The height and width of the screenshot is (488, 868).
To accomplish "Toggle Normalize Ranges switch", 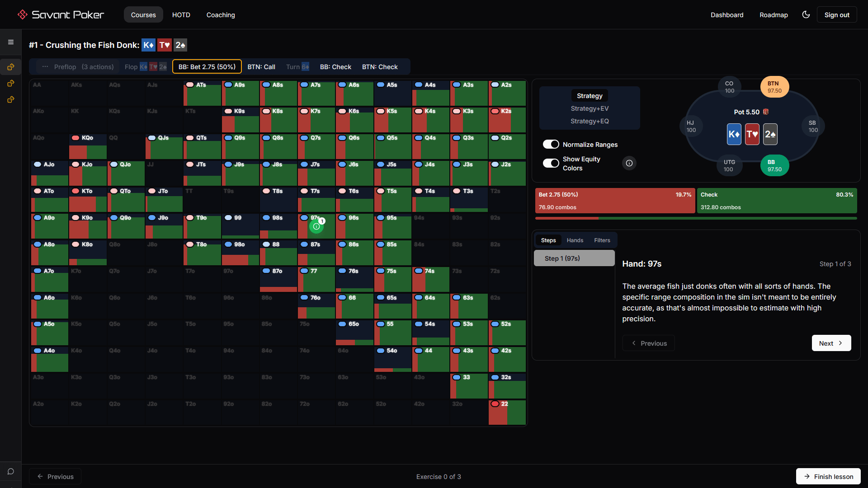I will click(551, 144).
